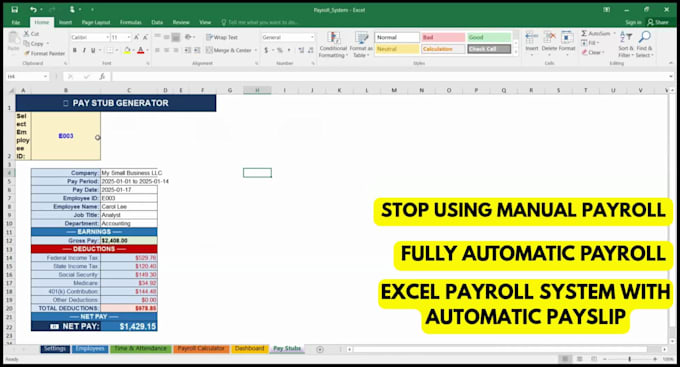The width and height of the screenshot is (680, 367).
Task: Open the Clear eraser dropdown
Action: point(592,52)
